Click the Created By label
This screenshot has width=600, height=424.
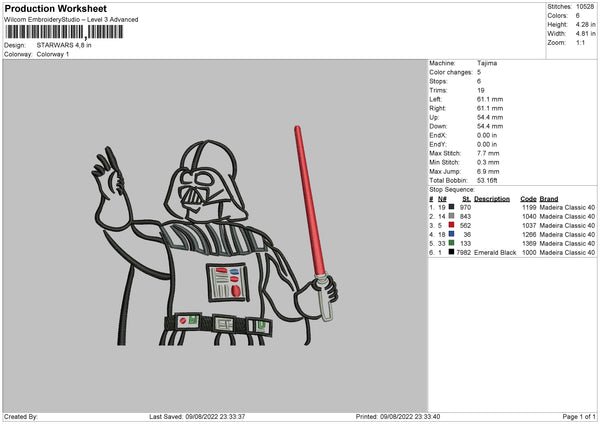coord(21,417)
